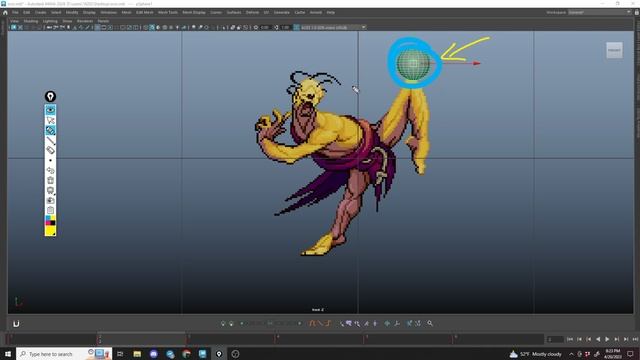
Task: Expand the Workspace dropdown
Action: pyautogui.click(x=599, y=13)
